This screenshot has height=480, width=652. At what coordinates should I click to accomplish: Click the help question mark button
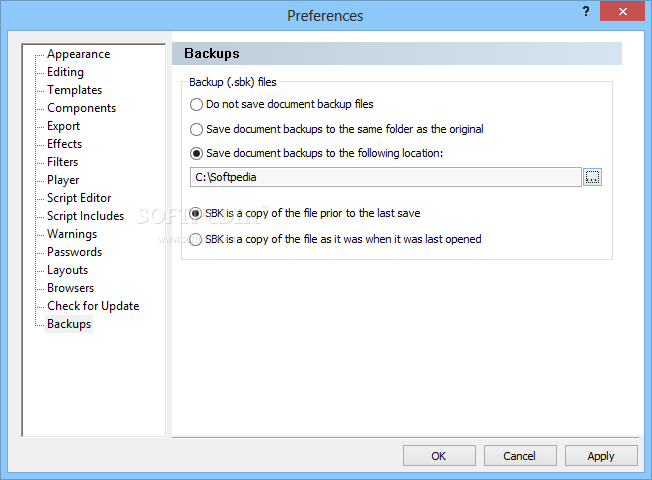click(x=583, y=12)
